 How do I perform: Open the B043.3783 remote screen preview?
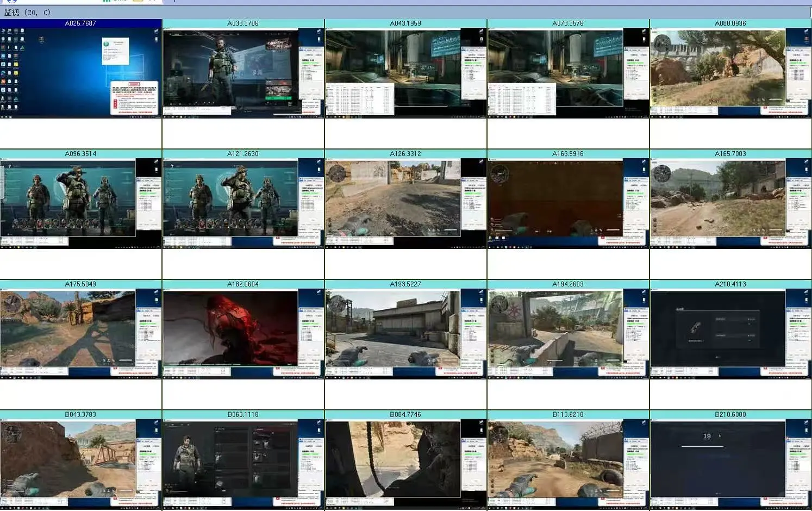[81, 464]
